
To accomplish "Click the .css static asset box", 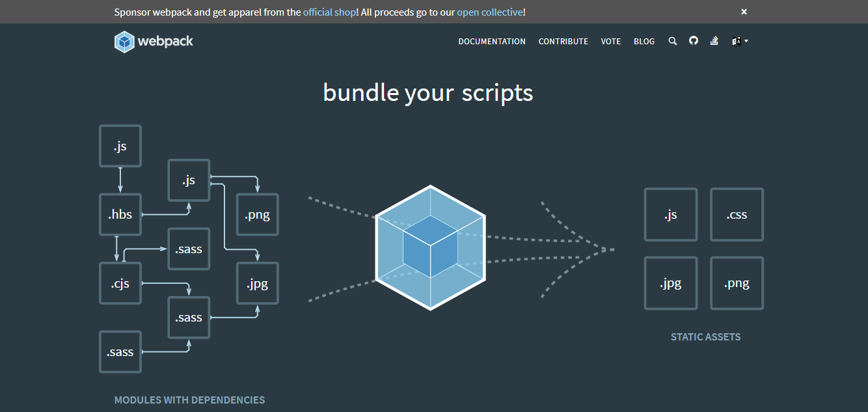I will (737, 215).
